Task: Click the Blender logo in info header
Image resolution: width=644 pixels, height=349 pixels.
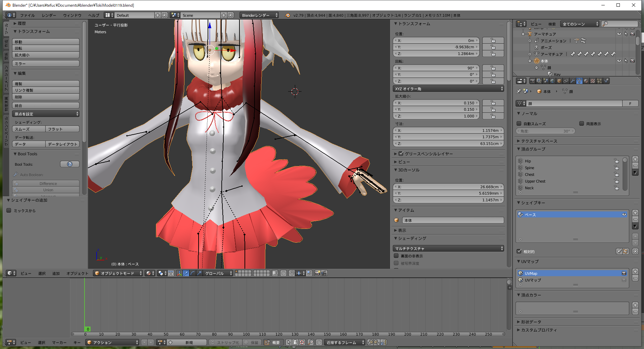Action: (x=287, y=15)
